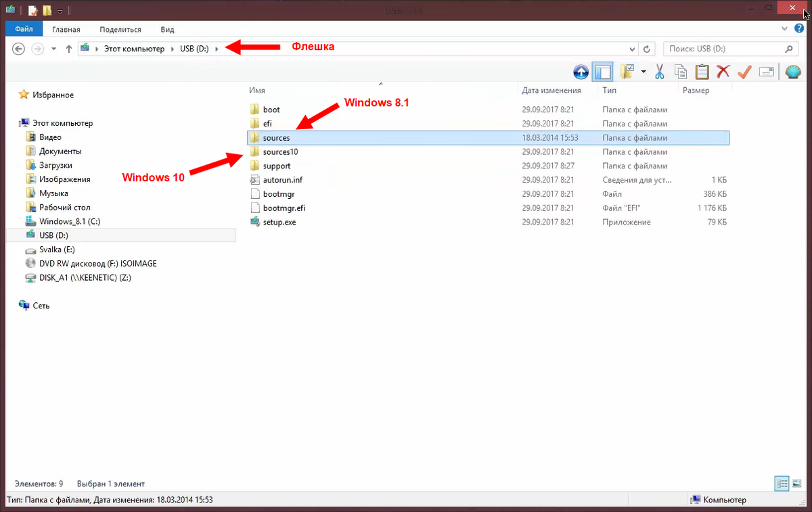The height and width of the screenshot is (512, 812).
Task: Click the Up one level arrow
Action: click(68, 49)
